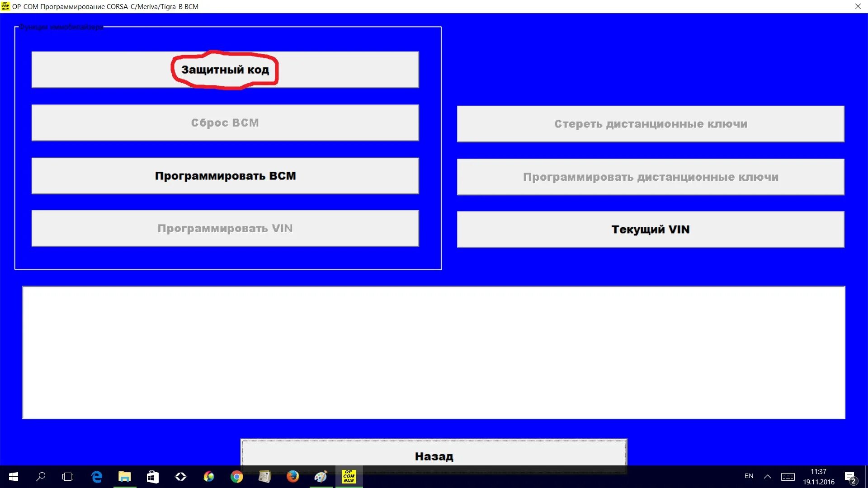This screenshot has height=488, width=868.
Task: Open Windows taskbar search
Action: (41, 477)
